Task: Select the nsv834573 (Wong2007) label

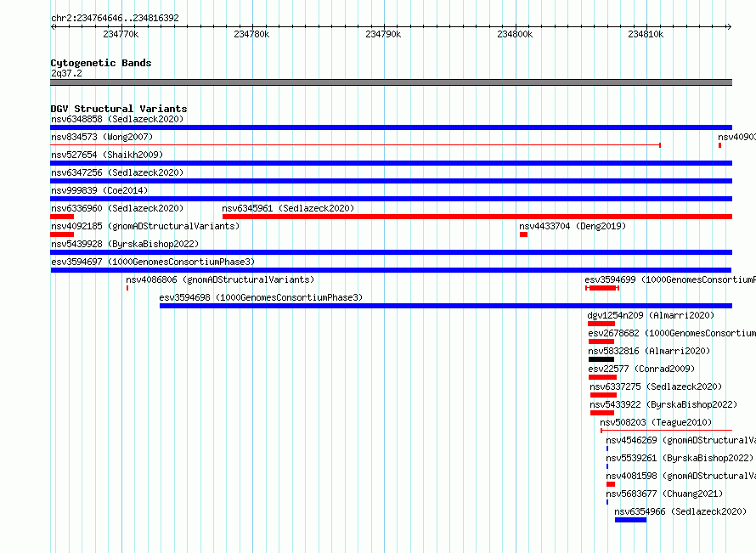Action: (102, 137)
